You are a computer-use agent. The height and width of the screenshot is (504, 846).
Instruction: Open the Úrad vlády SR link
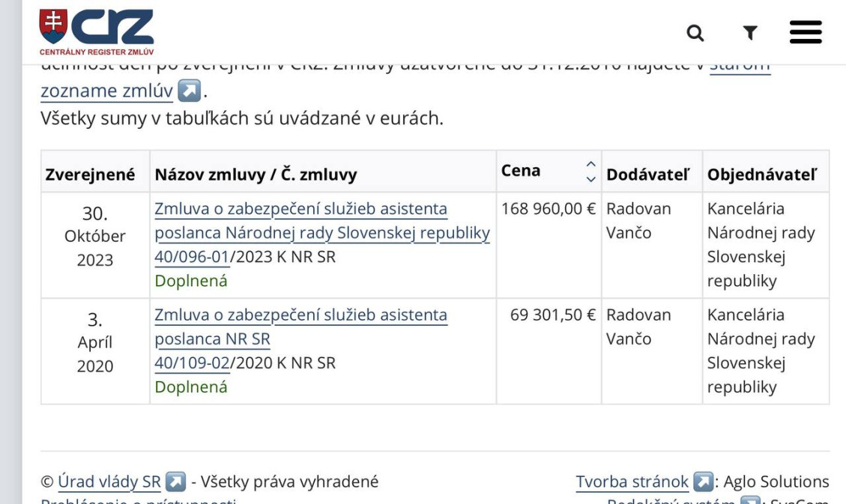click(109, 482)
